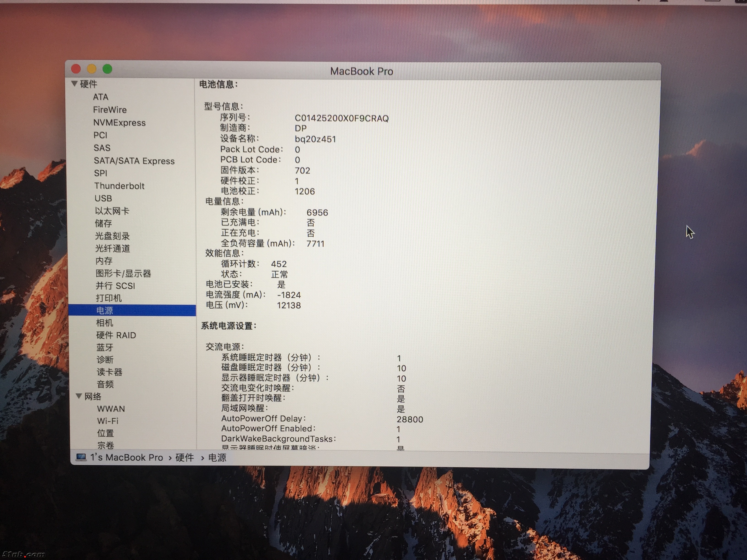Collapse the 网络 section triangle
The width and height of the screenshot is (747, 560).
79,396
